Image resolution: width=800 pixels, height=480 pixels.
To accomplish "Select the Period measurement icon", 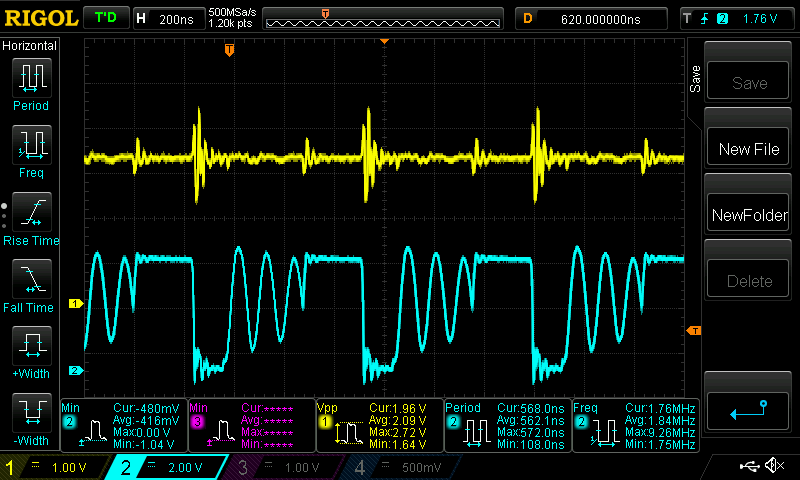I will (32, 78).
